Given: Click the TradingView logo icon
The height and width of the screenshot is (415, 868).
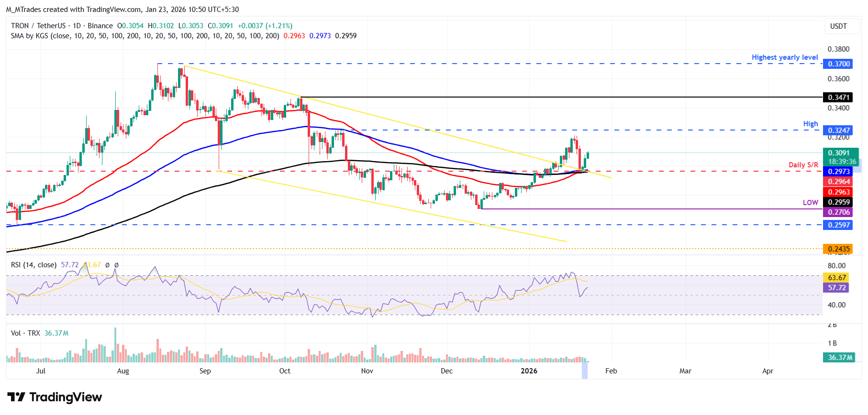Looking at the screenshot, I should 16,397.
